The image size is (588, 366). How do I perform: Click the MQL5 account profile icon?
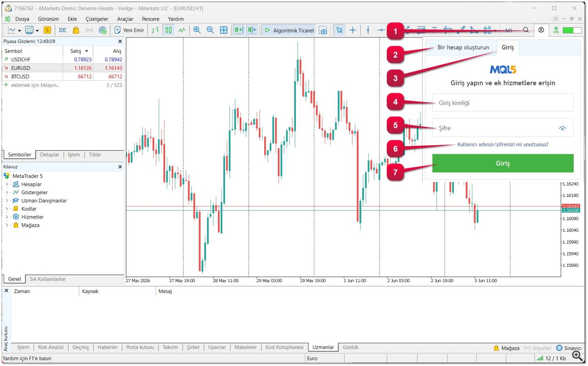click(541, 30)
